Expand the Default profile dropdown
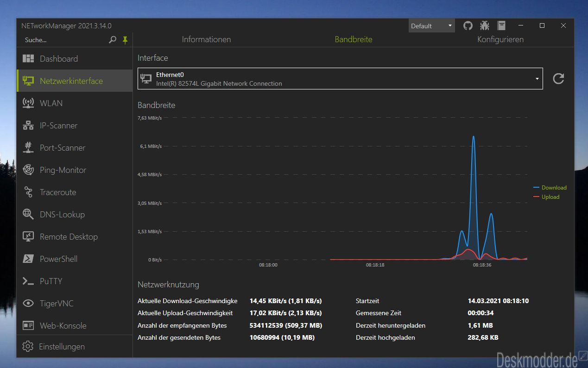Viewport: 588px width, 368px height. pos(431,26)
